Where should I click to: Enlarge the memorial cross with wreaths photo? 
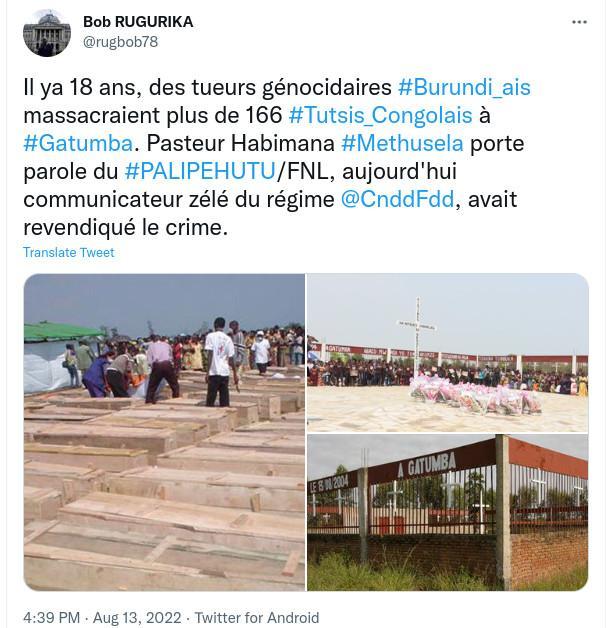(448, 353)
